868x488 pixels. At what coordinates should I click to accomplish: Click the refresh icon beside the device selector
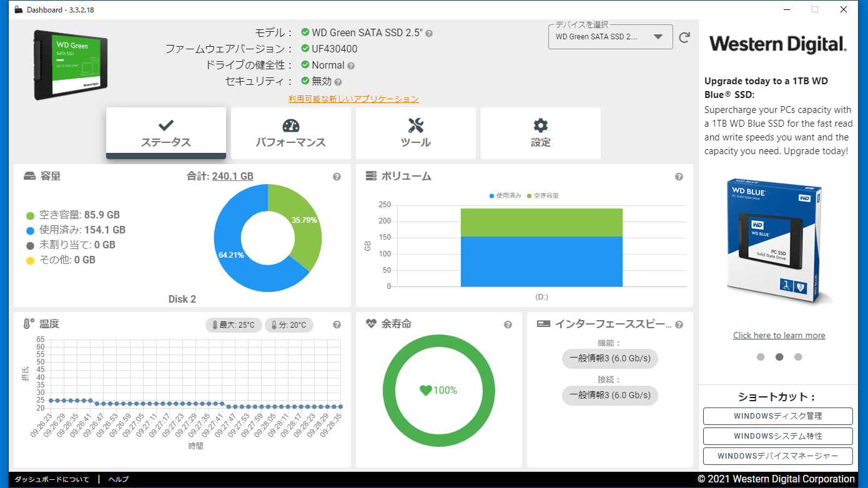tap(684, 37)
